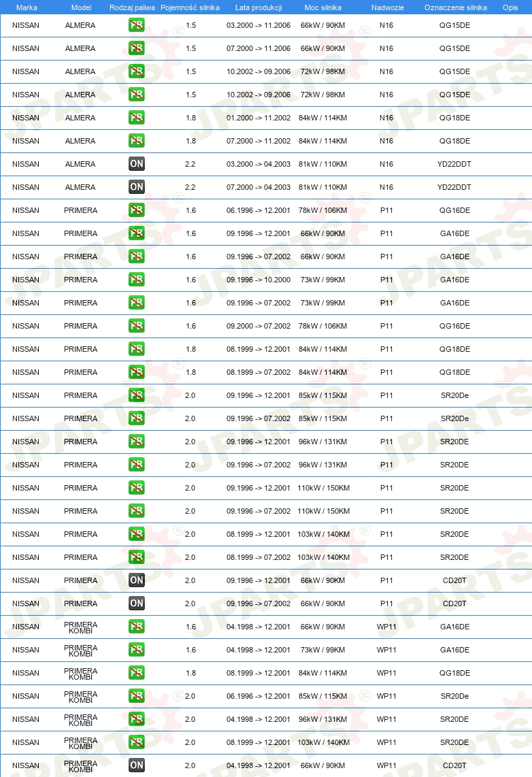The image size is (532, 777).
Task: Click petrol icon for Primera Kombi SR20De 85kW
Action: click(136, 696)
